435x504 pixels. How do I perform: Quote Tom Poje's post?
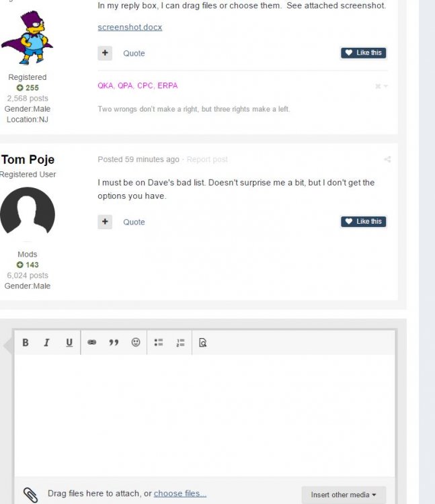pos(134,222)
